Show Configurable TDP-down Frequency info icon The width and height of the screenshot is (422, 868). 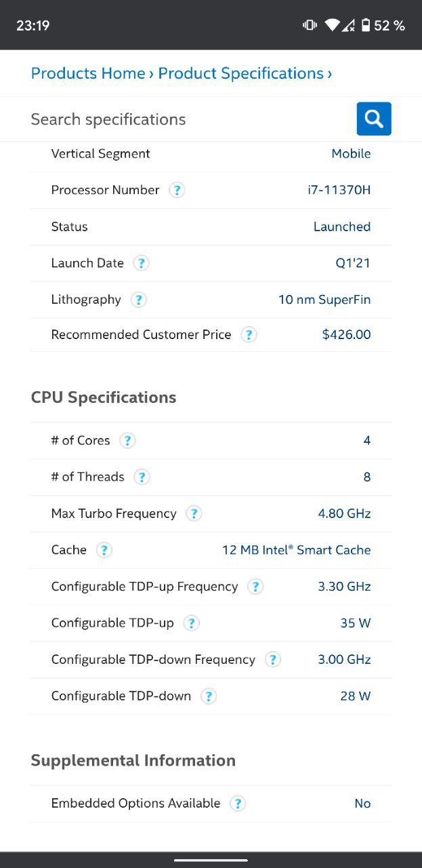coord(272,660)
